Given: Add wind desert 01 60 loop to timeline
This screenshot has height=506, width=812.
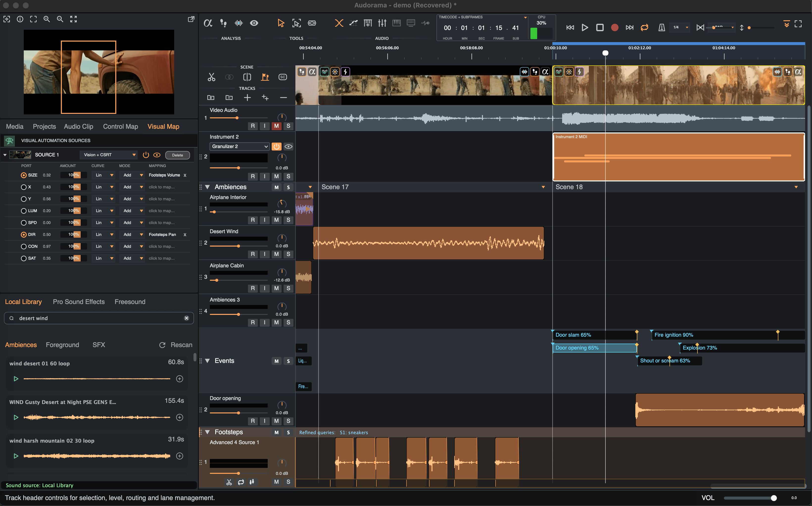Looking at the screenshot, I should (180, 379).
